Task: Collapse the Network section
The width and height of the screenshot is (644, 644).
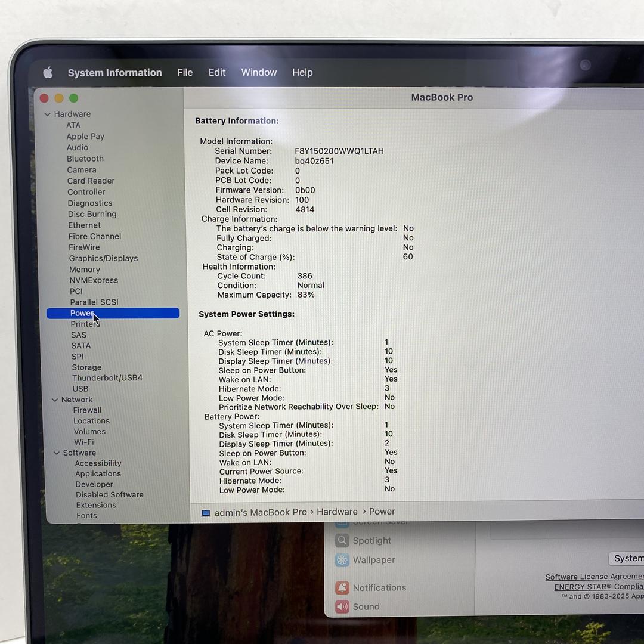Action: coord(55,400)
